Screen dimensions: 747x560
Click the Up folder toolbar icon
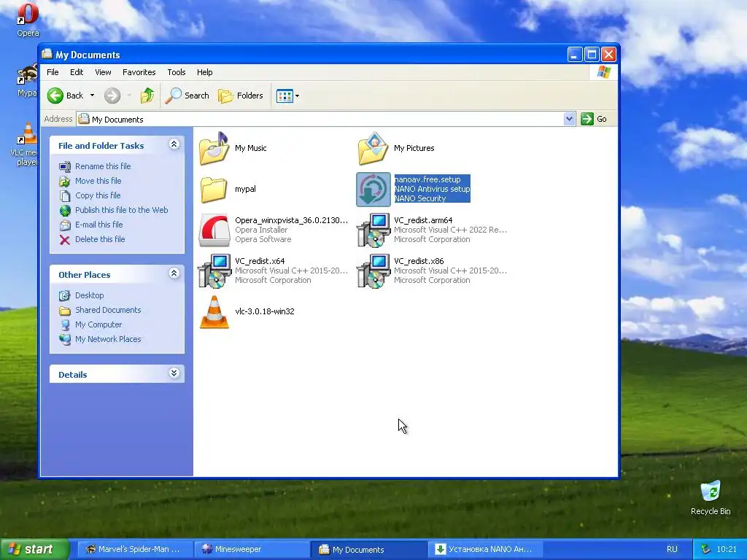click(147, 96)
